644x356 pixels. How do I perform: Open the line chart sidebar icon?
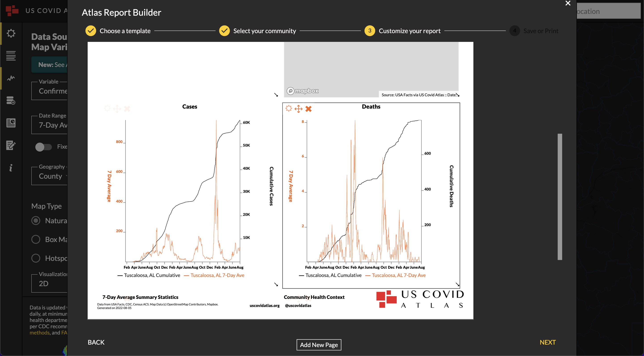pos(11,78)
